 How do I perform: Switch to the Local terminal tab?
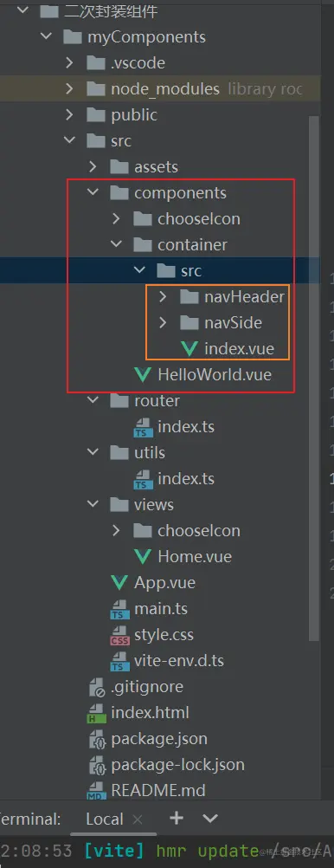pos(105,819)
